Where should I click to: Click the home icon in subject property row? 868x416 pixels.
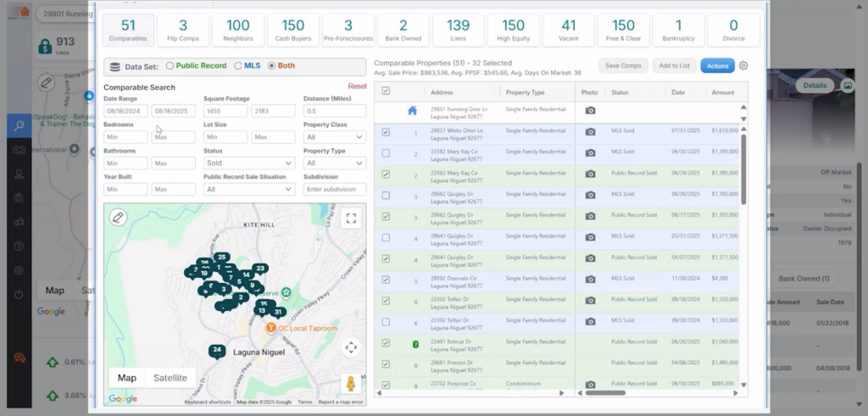coord(412,111)
